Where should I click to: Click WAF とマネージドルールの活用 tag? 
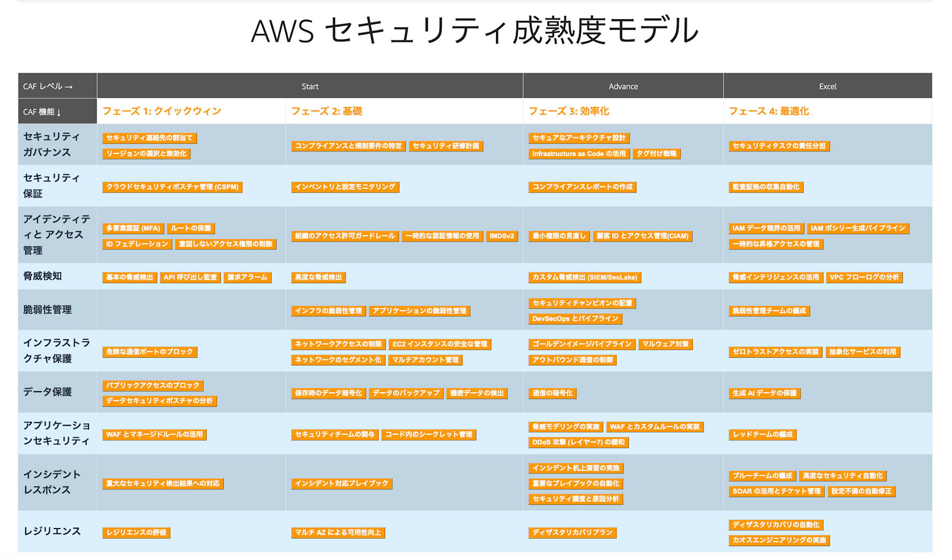click(x=154, y=435)
